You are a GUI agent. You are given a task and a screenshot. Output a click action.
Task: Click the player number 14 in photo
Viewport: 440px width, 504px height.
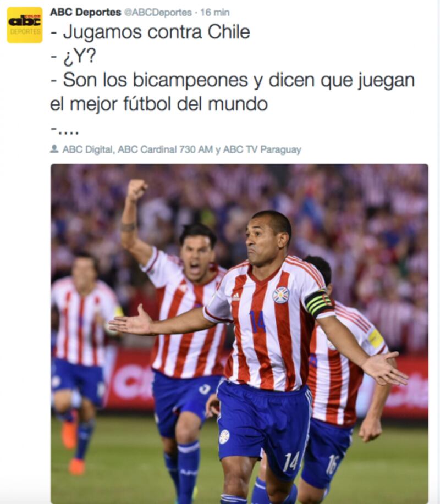(257, 322)
